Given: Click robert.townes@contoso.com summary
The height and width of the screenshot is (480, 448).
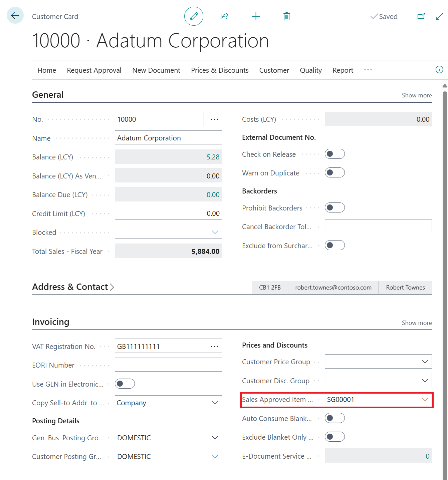Looking at the screenshot, I should [333, 288].
